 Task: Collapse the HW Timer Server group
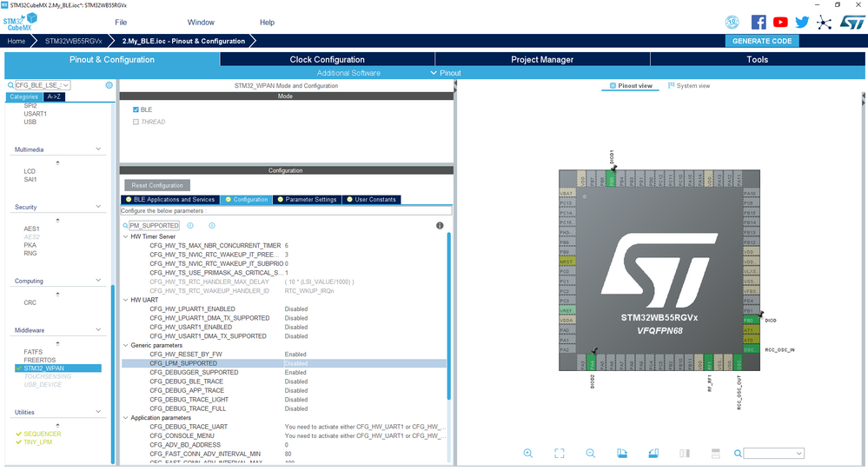coord(126,236)
